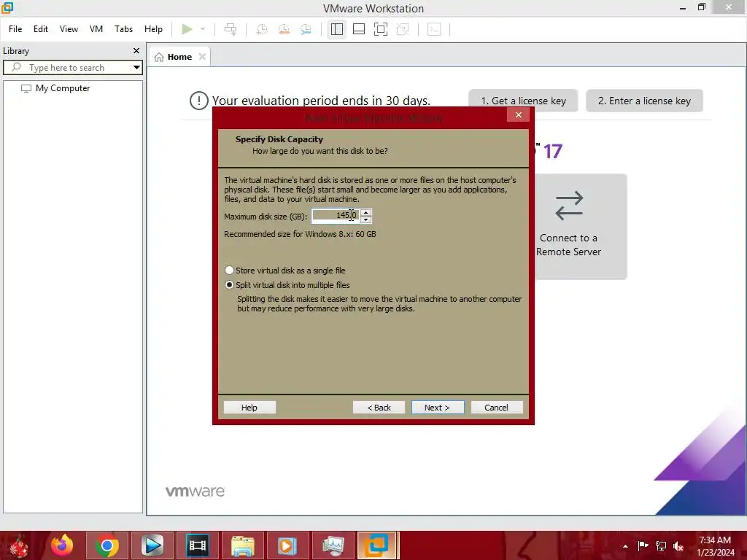
Task: Click the network tray icon
Action: pos(661,546)
